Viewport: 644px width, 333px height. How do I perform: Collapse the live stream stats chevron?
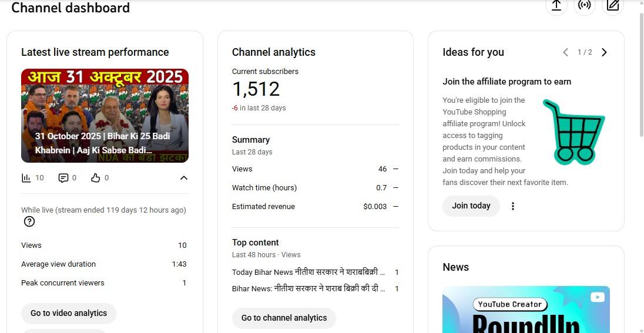coord(183,178)
